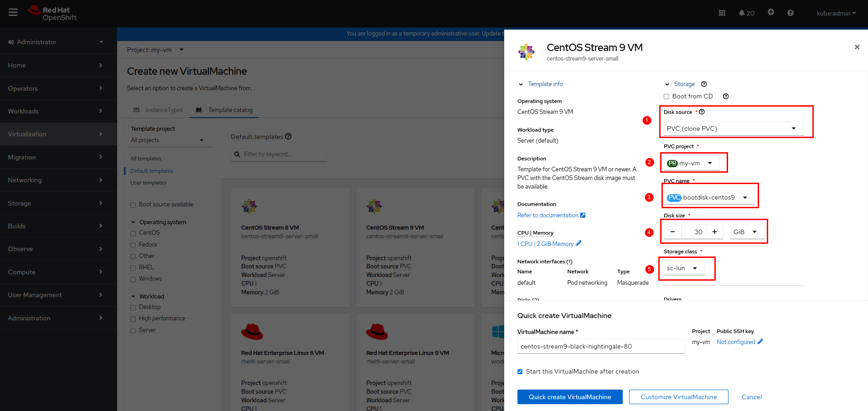Check the RHEL operating system filter
Viewport: 868px width, 411px height.
pyautogui.click(x=133, y=268)
